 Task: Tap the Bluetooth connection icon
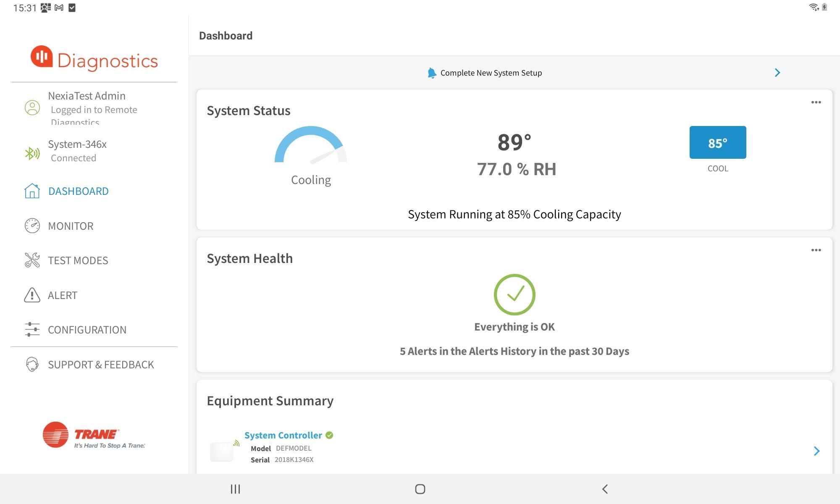tap(32, 153)
